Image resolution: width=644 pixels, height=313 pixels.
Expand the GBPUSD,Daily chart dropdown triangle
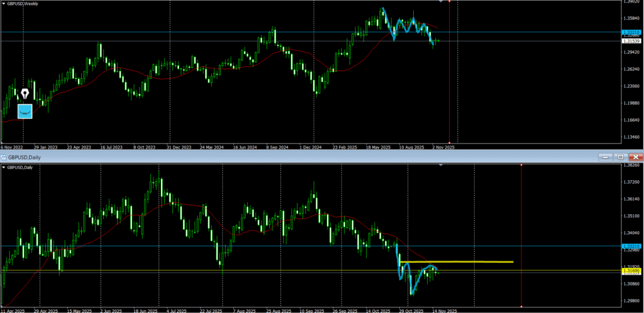click(x=4, y=167)
